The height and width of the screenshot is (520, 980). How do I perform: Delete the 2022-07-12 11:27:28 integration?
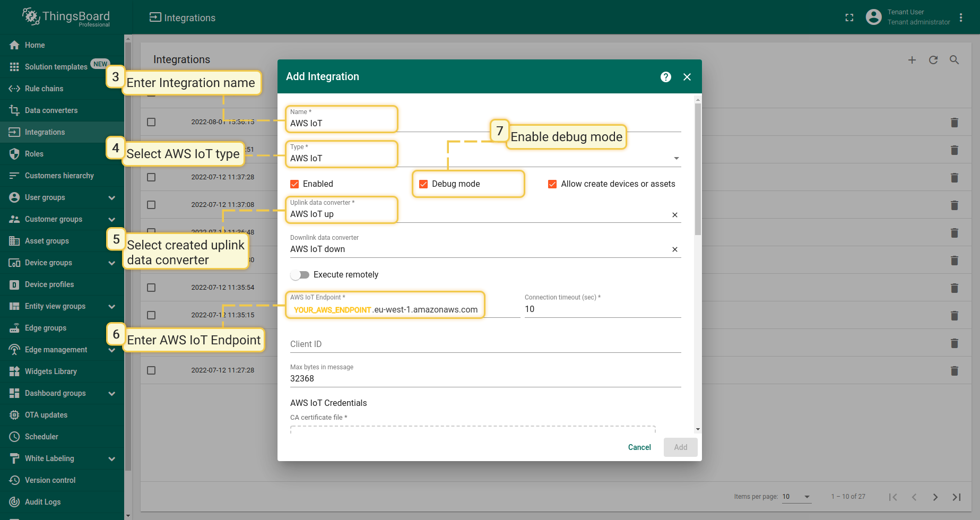[955, 371]
